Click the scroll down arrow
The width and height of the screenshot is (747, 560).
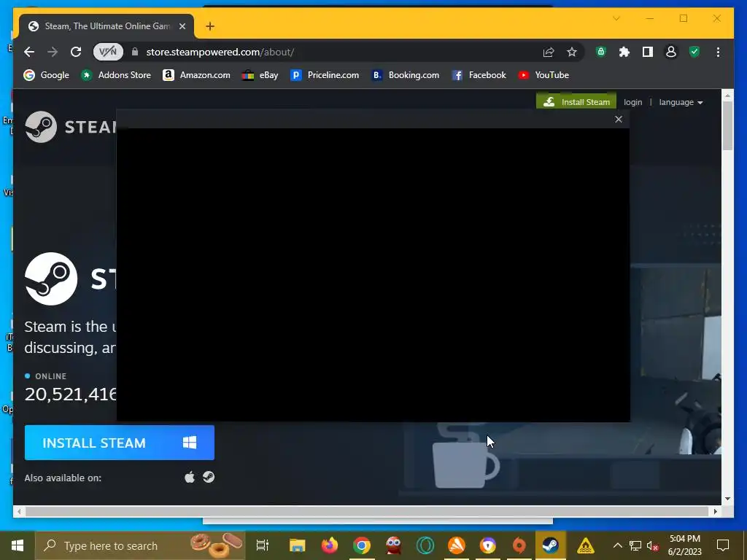coord(727,499)
